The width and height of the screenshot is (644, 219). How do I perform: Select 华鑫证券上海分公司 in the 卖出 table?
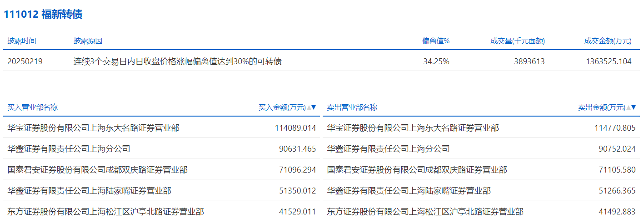pyautogui.click(x=389, y=149)
